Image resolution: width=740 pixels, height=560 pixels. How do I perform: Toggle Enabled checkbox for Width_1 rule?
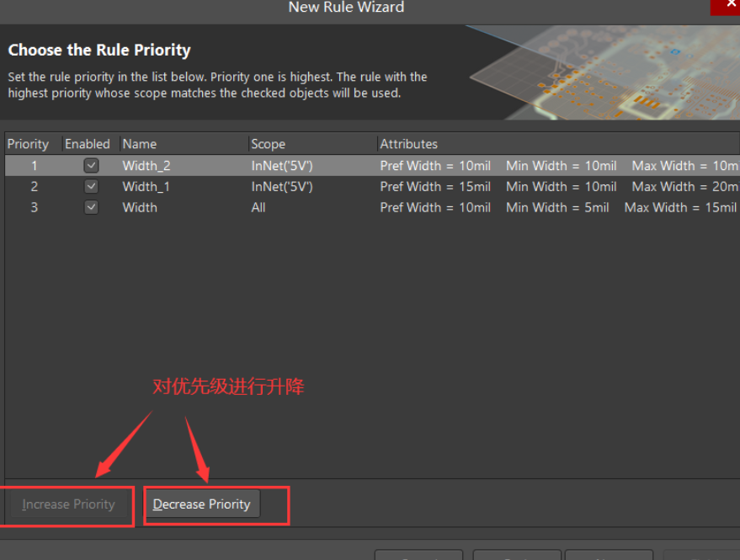tap(91, 186)
